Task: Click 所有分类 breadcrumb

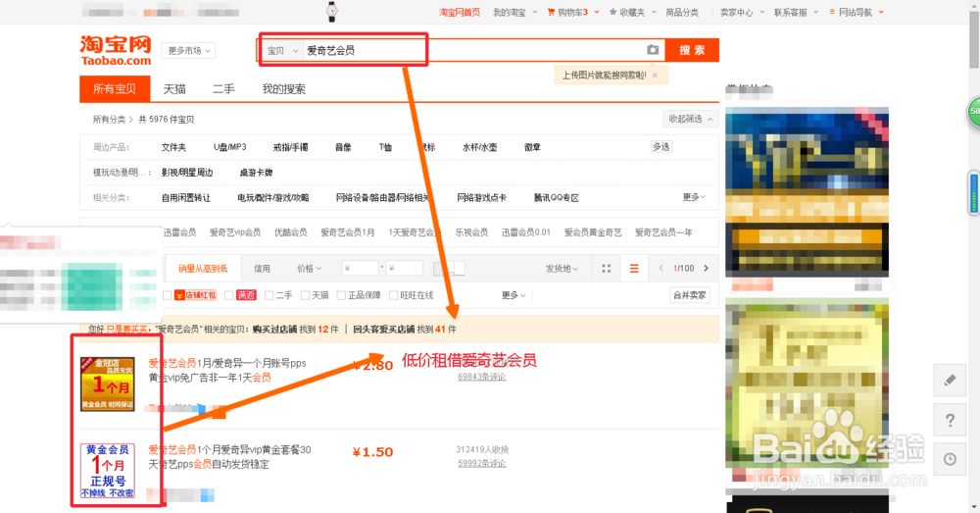Action: (110, 119)
